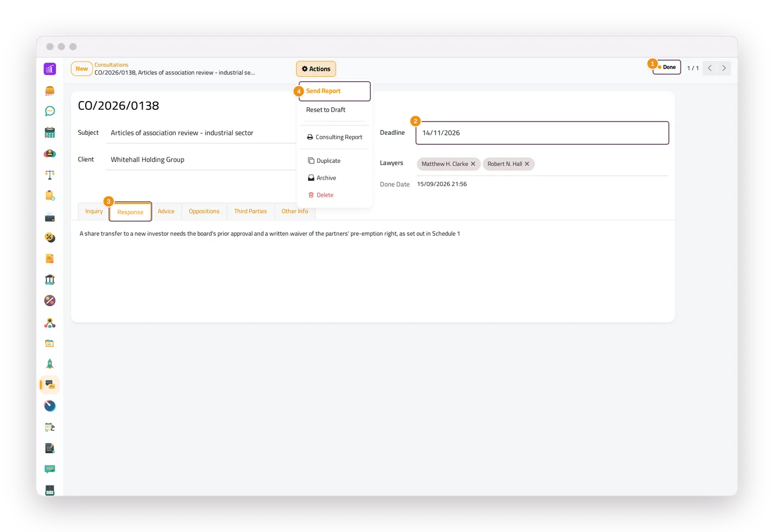
Task: Click the 1 / 1 pager counter
Action: click(x=693, y=68)
